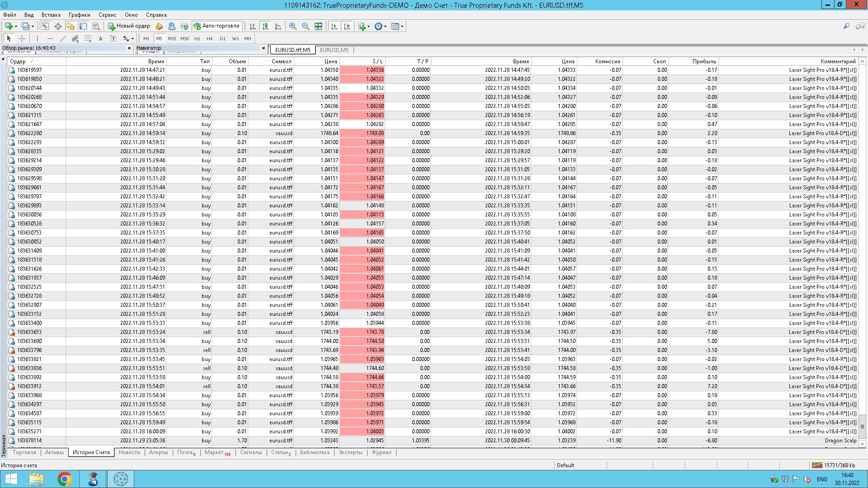Click the Новый ордер button
868x488 pixels.
tap(129, 26)
